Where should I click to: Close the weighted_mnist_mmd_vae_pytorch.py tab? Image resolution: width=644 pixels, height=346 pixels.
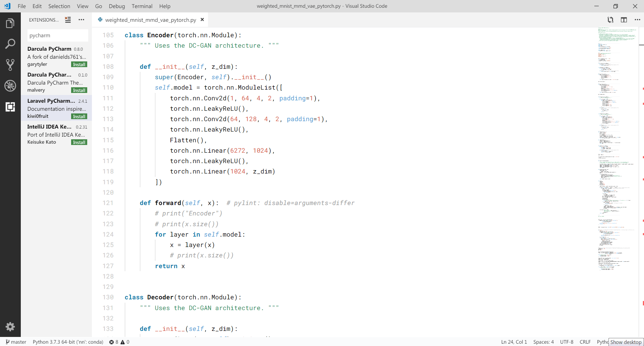coord(202,20)
